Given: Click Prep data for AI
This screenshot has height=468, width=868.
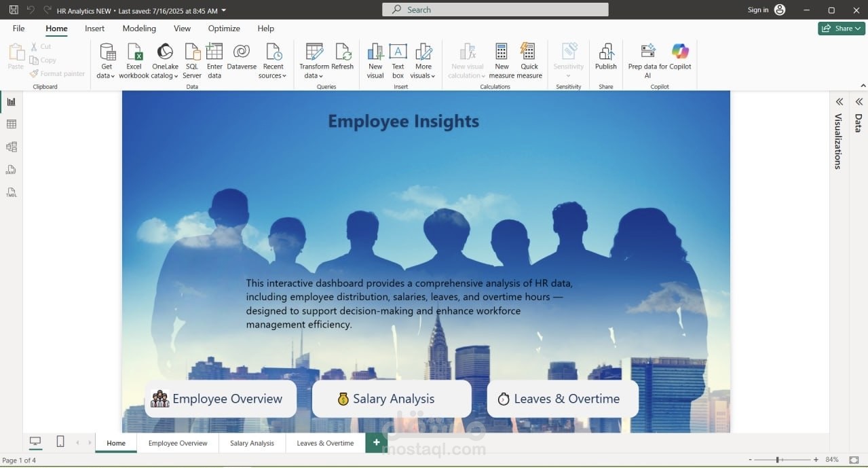Looking at the screenshot, I should (x=648, y=61).
